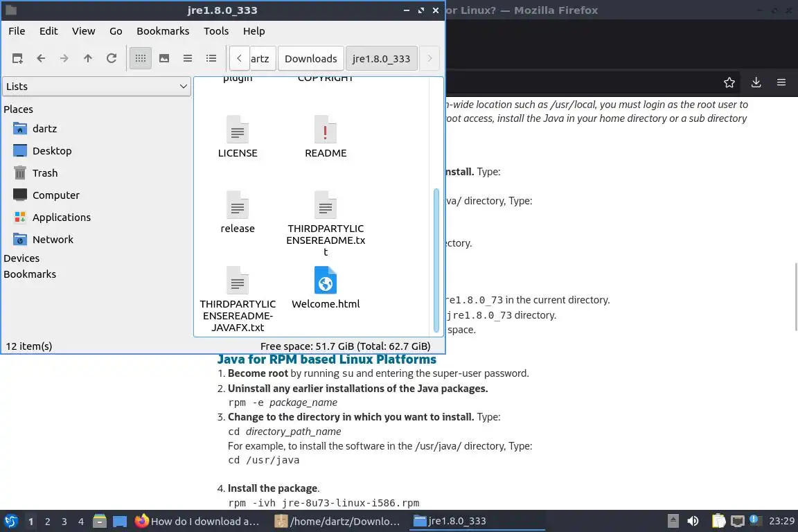Click the Downloads path button
This screenshot has height=532, width=798.
(x=310, y=59)
